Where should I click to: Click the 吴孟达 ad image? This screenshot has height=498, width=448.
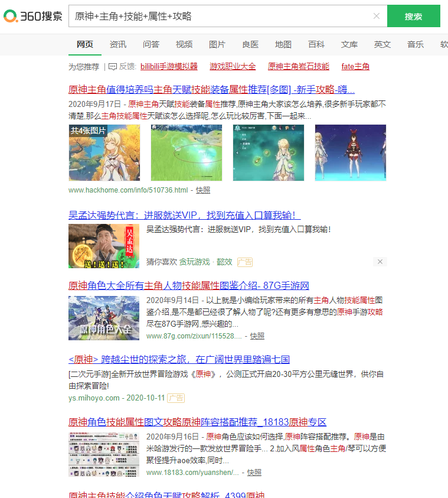(x=104, y=246)
